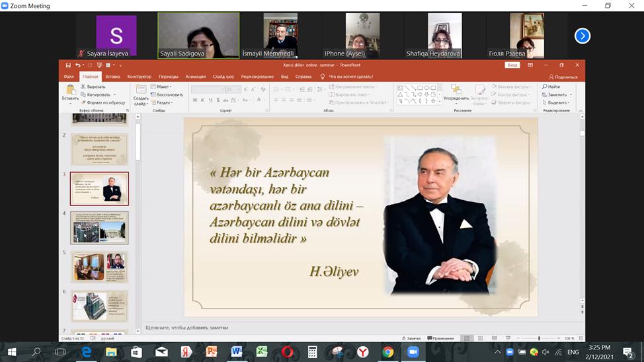Open Zoom app in Windows taskbar
644x362 pixels.
click(413, 352)
